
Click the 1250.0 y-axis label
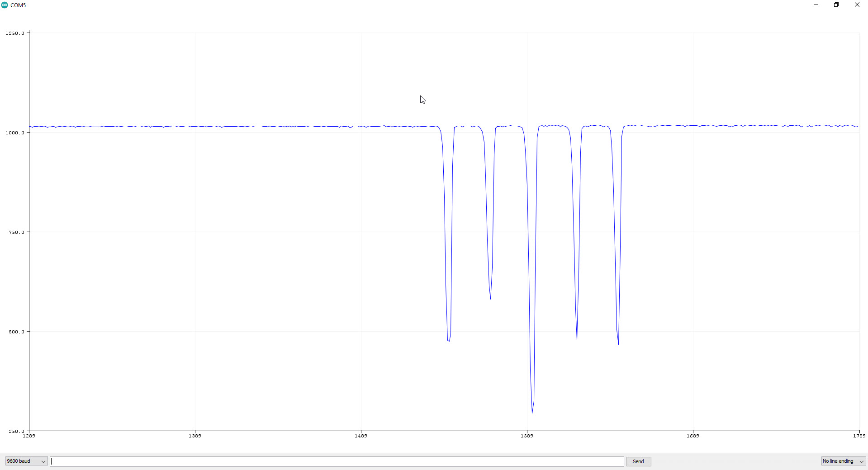tap(15, 33)
